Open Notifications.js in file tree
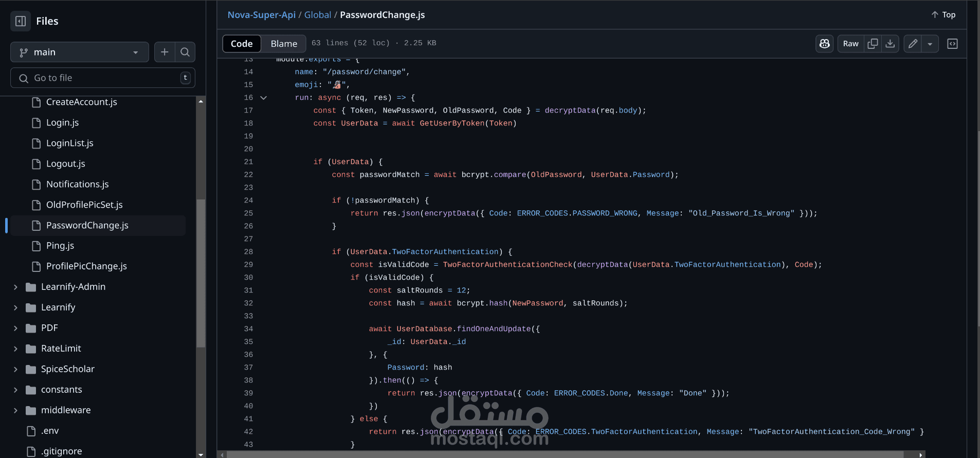The height and width of the screenshot is (458, 980). point(78,184)
